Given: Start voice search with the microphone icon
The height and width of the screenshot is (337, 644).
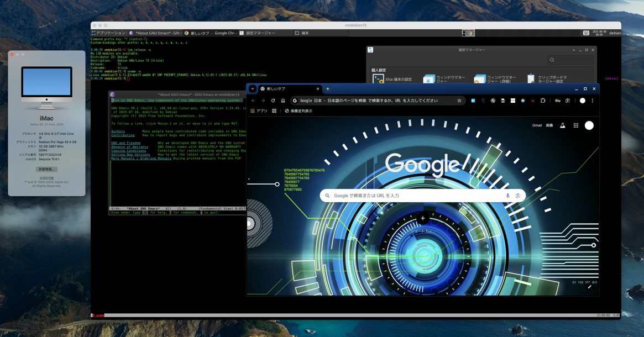Looking at the screenshot, I should (x=507, y=196).
